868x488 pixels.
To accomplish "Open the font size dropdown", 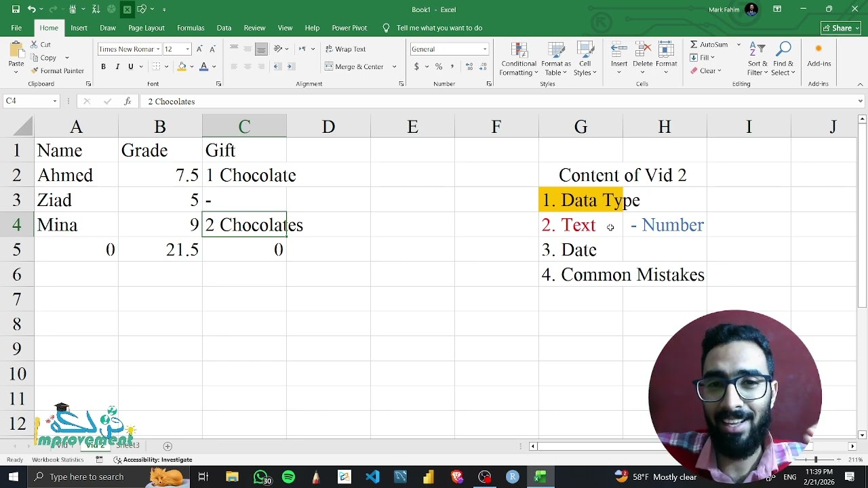I will click(x=188, y=49).
